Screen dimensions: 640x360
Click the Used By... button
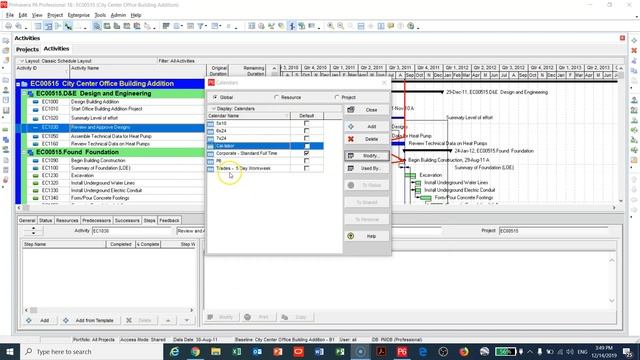(367, 168)
